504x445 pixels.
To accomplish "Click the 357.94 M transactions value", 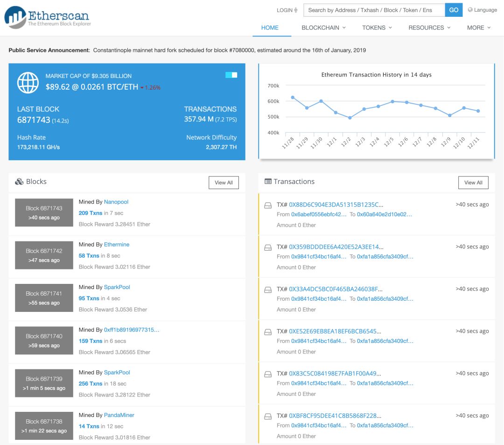I will (x=199, y=119).
